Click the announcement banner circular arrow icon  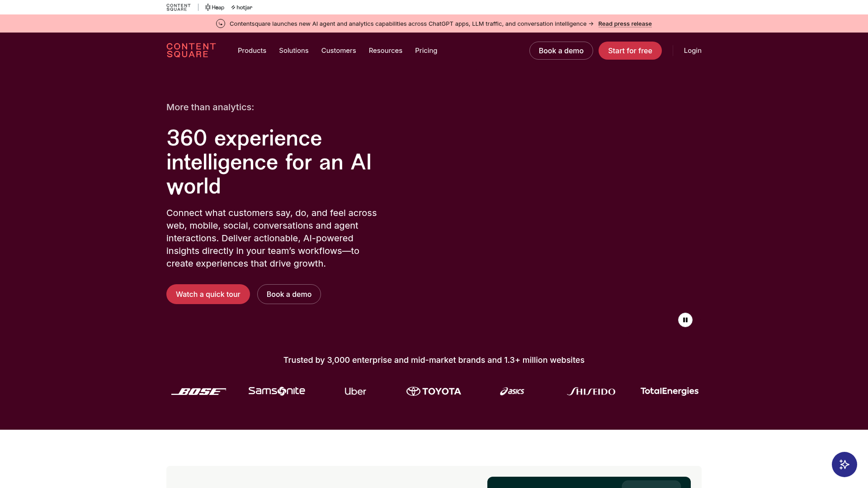[x=221, y=23]
